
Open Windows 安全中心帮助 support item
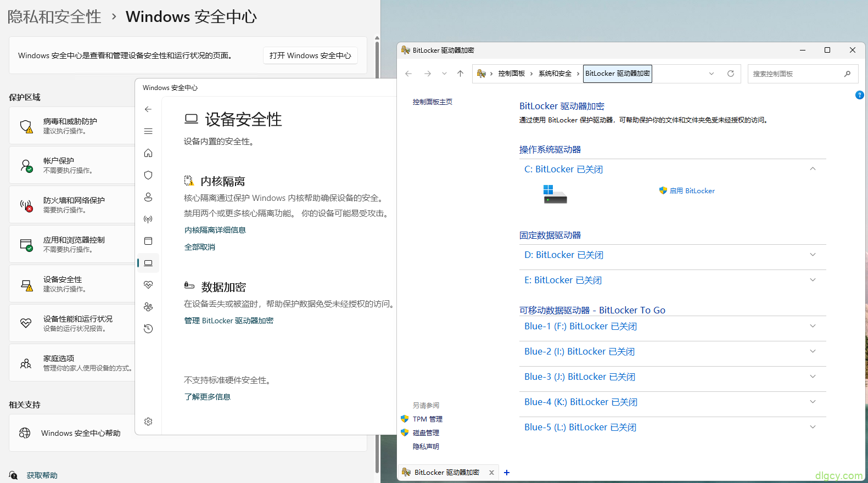(x=72, y=433)
